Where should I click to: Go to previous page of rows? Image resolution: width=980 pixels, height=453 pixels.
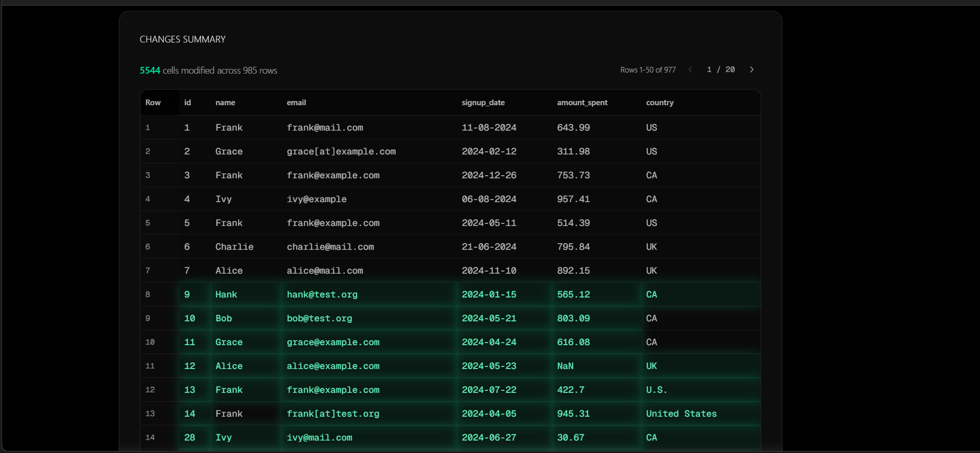pyautogui.click(x=690, y=69)
